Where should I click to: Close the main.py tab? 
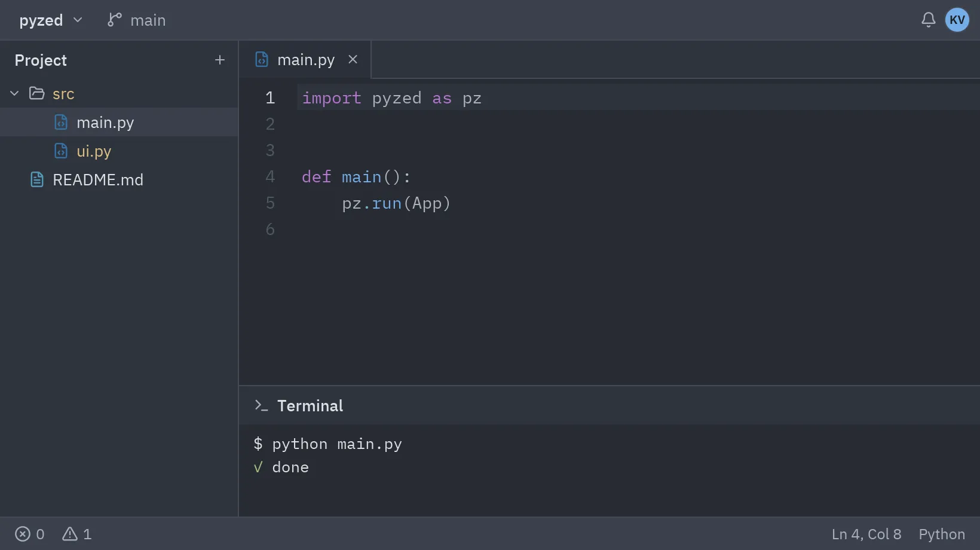(x=353, y=59)
